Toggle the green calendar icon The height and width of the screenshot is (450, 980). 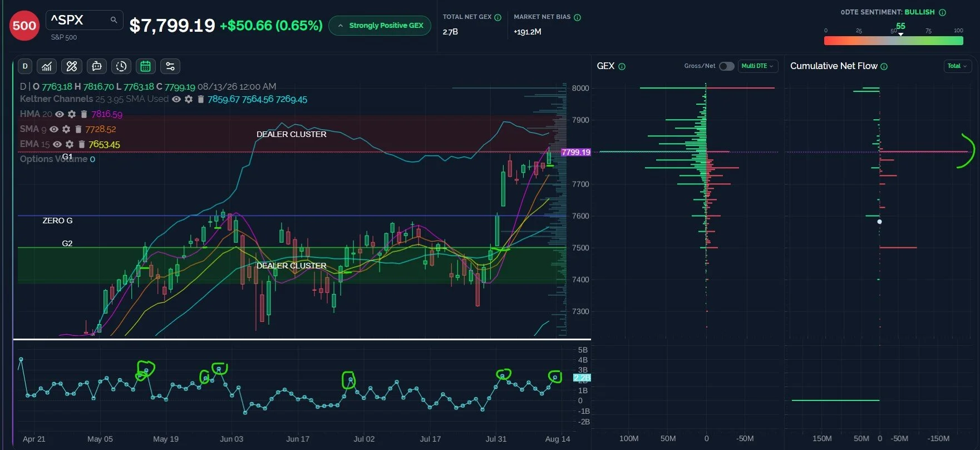145,66
